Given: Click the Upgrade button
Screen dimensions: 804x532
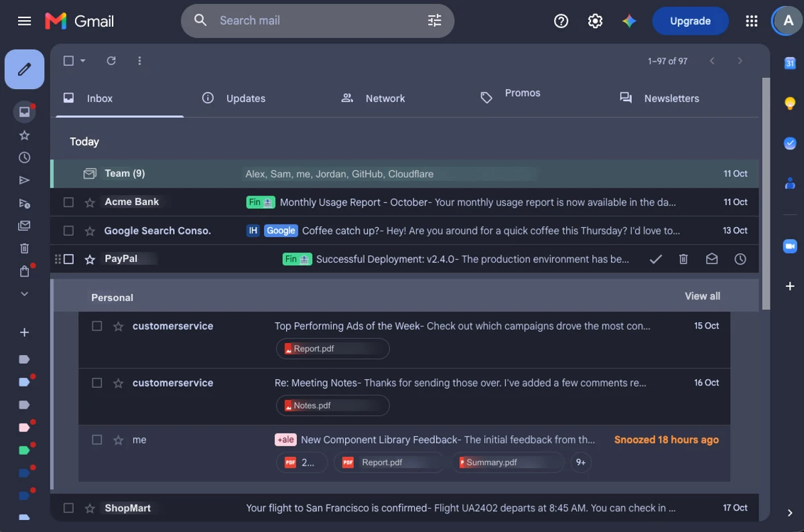Looking at the screenshot, I should 690,21.
